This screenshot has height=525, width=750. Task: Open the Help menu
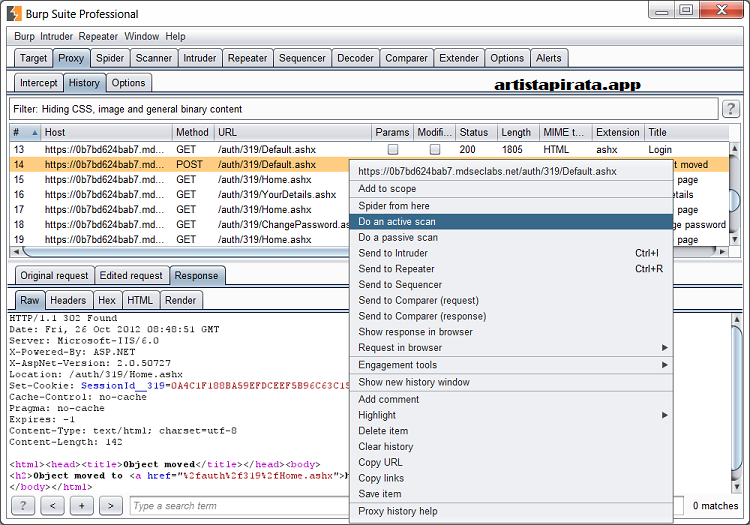[176, 36]
